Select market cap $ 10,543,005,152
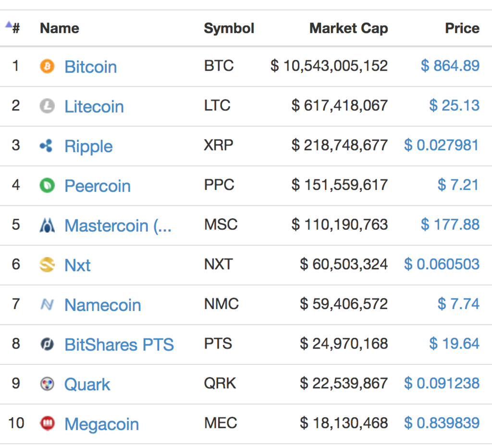Viewport: 492px width, 448px height. click(x=329, y=66)
